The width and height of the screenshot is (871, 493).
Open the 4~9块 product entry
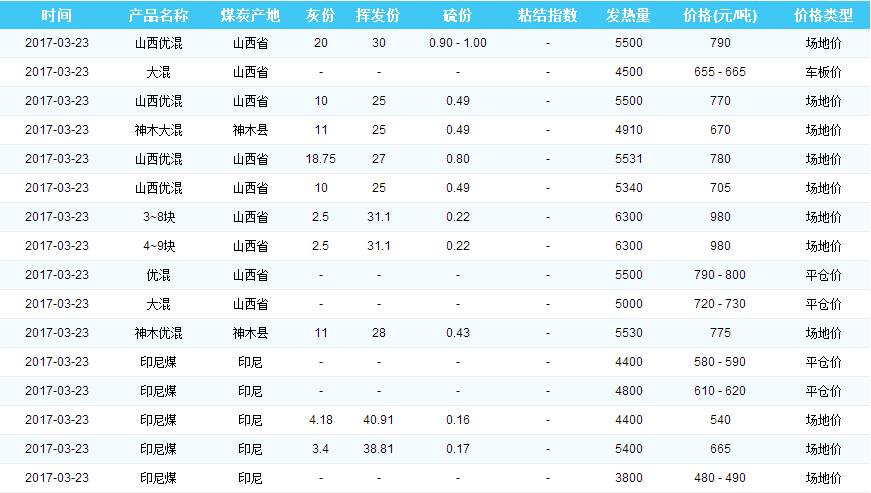[158, 246]
